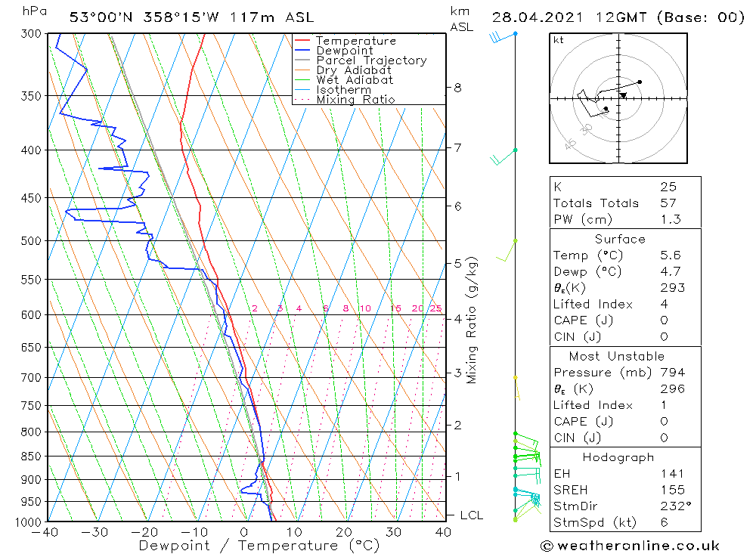Click the Surface Lifted Index value 4

click(664, 305)
